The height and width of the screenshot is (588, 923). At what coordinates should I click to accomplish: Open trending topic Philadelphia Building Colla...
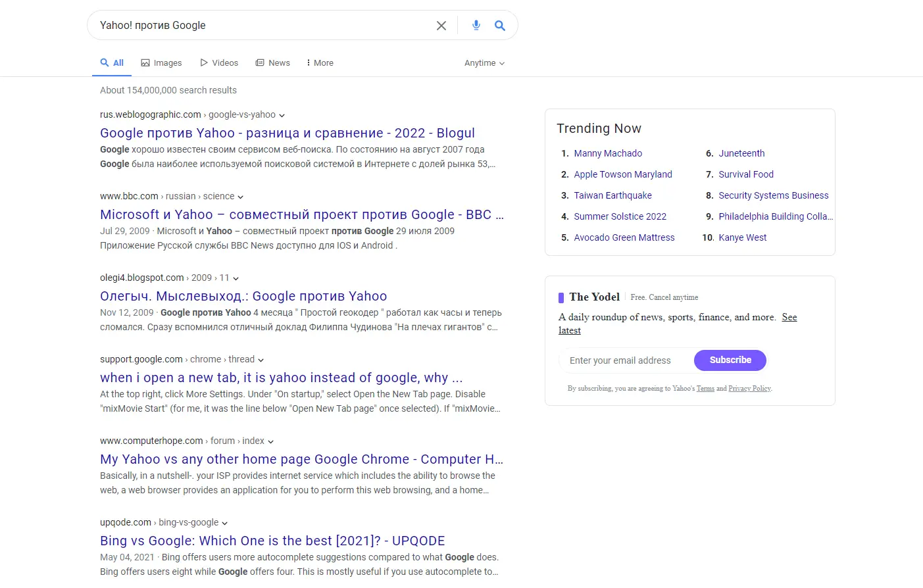[776, 216]
